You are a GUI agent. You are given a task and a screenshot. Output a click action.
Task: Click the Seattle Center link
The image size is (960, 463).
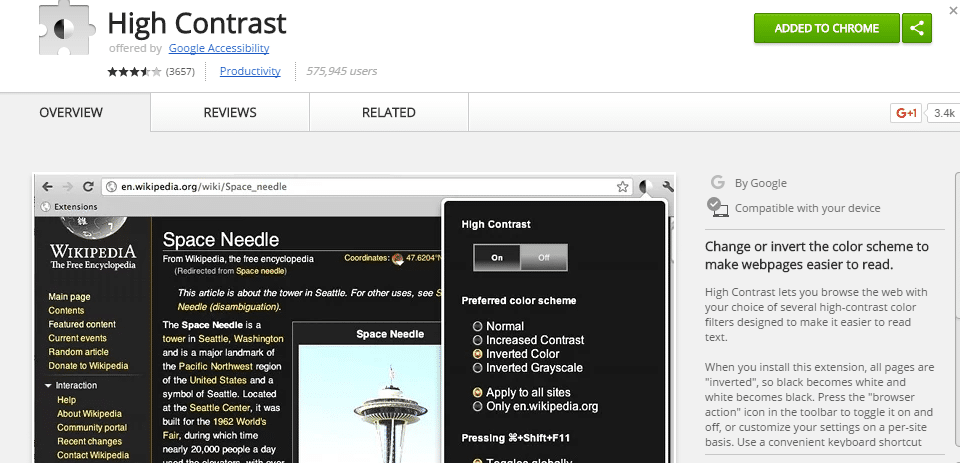(x=220, y=408)
